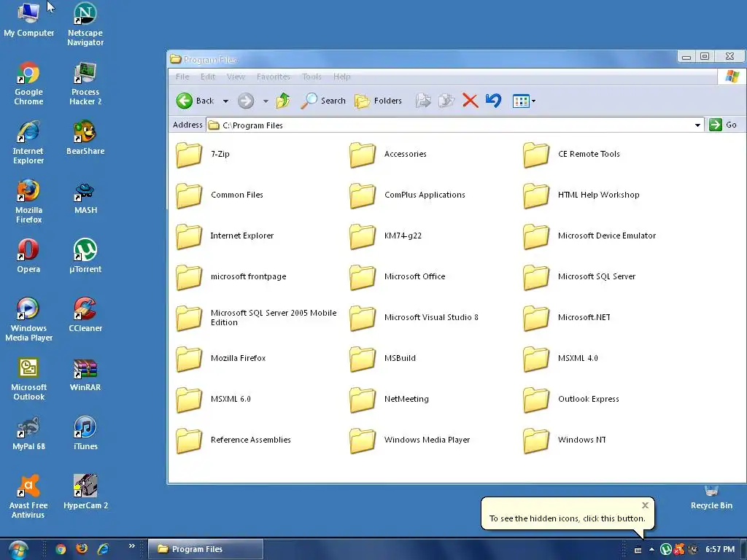Select Program Files taskbar button
Screen dimensions: 747x560
pyautogui.click(x=205, y=549)
